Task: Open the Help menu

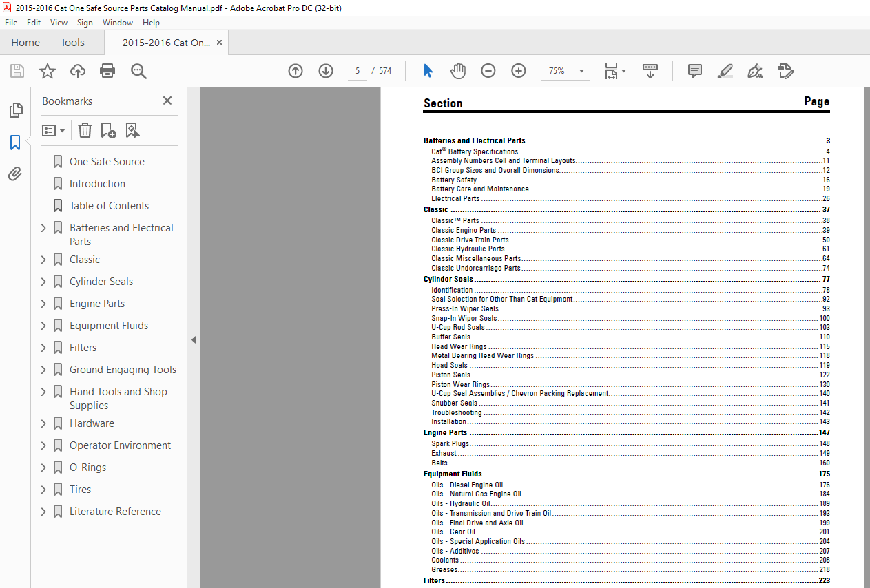Action: coord(151,23)
